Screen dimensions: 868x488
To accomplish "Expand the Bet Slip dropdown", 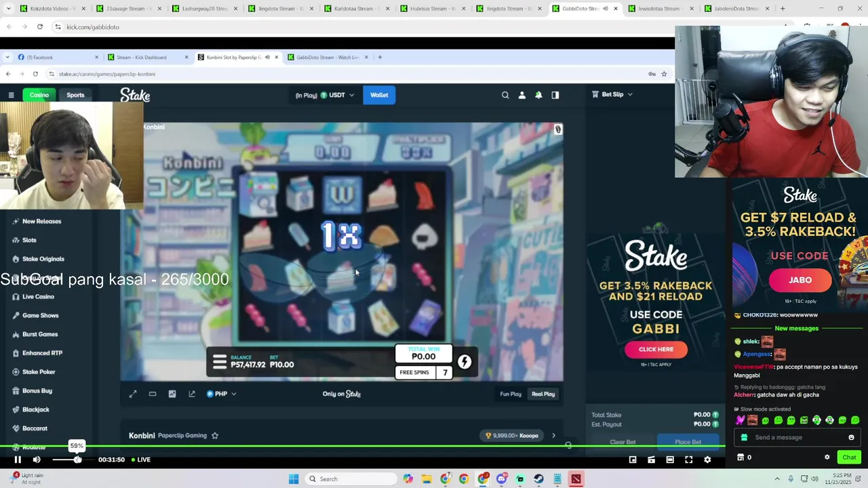I will (x=612, y=94).
